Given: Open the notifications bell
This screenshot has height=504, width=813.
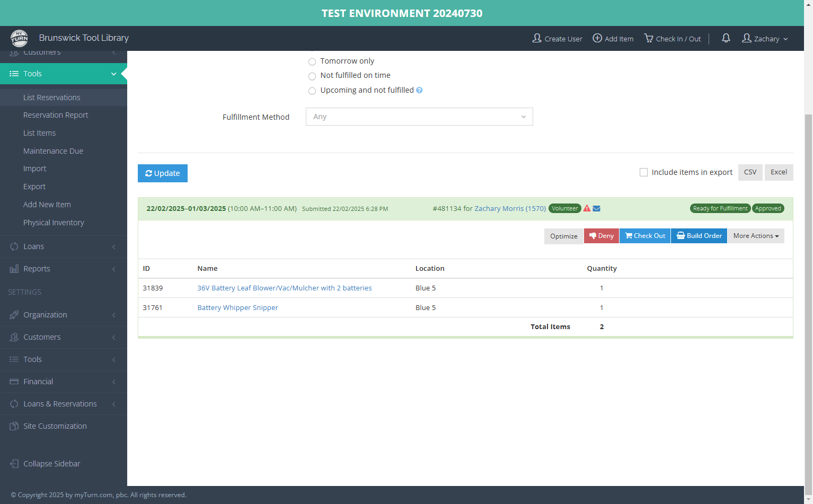Looking at the screenshot, I should click(726, 38).
